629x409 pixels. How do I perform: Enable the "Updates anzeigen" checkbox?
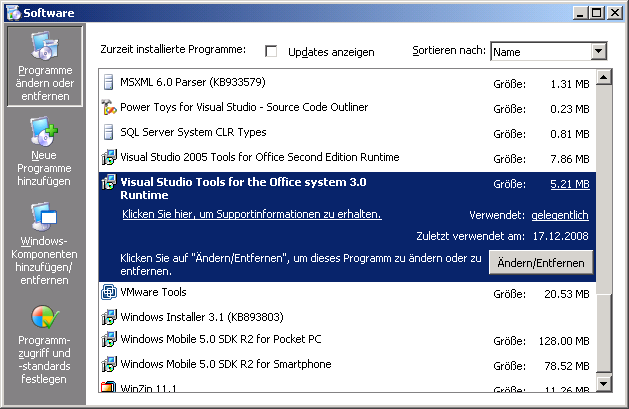271,51
